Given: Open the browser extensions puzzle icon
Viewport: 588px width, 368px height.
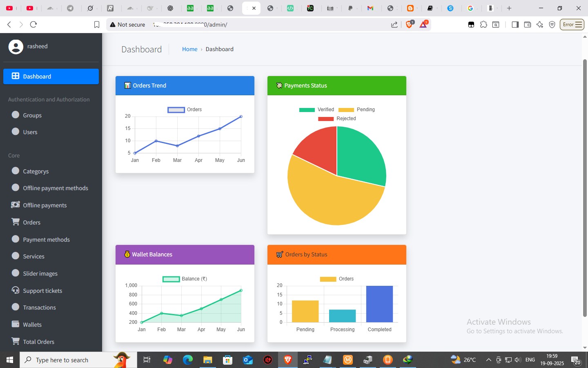Looking at the screenshot, I should 483,25.
